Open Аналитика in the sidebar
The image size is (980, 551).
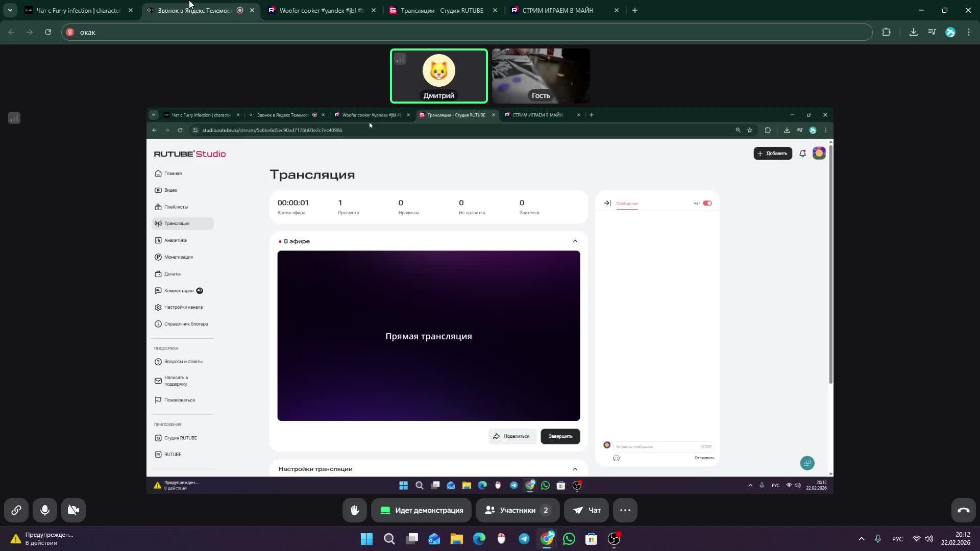pyautogui.click(x=175, y=240)
